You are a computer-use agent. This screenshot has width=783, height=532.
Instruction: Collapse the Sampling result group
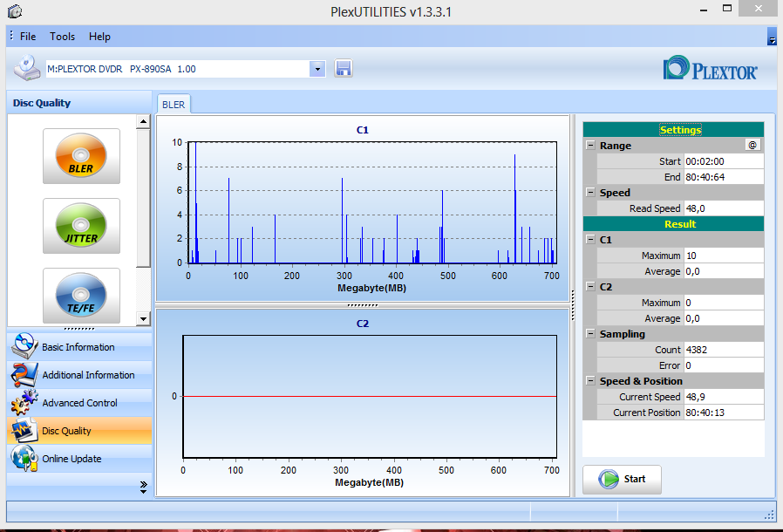pos(590,333)
